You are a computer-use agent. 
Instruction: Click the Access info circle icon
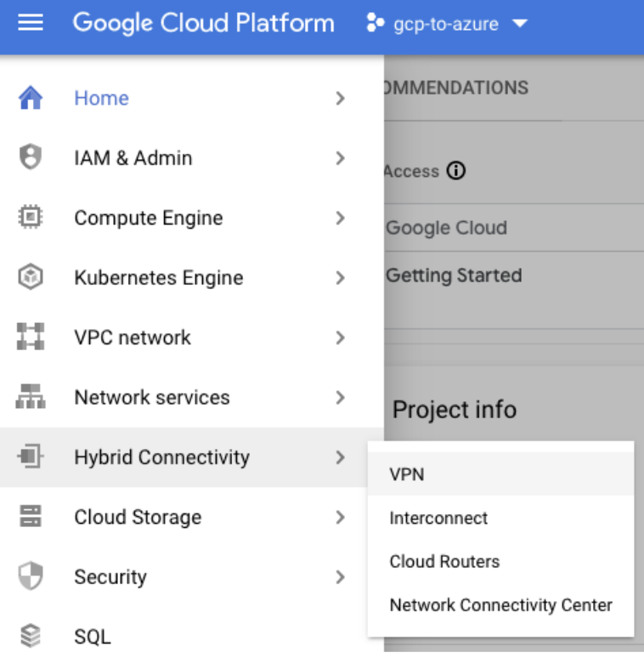coord(456,172)
